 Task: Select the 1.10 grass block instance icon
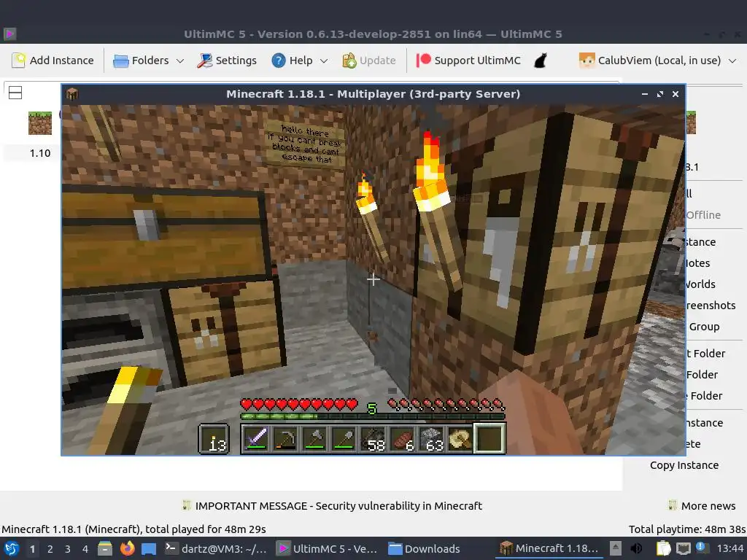point(40,122)
